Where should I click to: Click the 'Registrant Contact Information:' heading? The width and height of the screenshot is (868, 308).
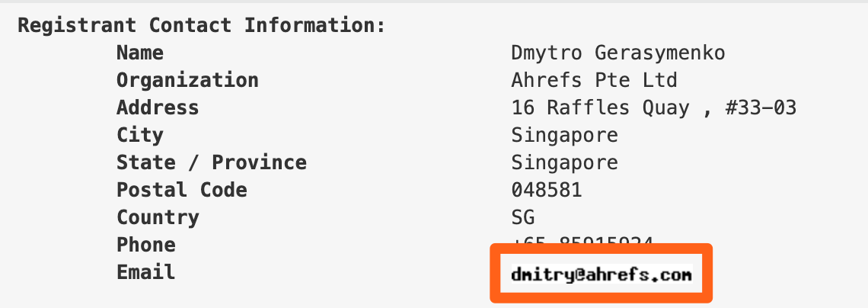pyautogui.click(x=201, y=25)
